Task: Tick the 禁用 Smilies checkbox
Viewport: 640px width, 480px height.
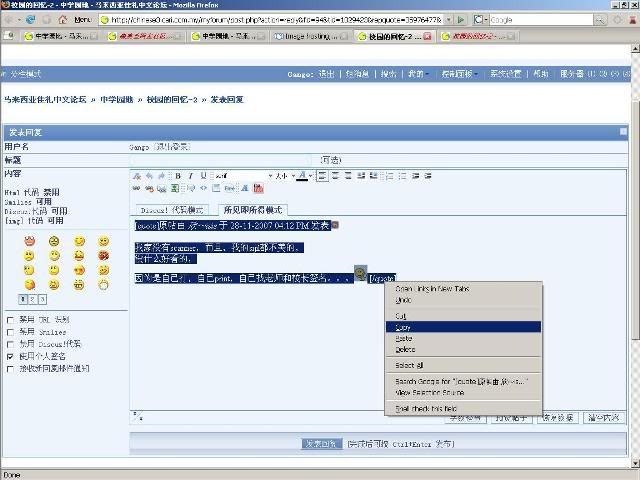Action: pos(11,332)
